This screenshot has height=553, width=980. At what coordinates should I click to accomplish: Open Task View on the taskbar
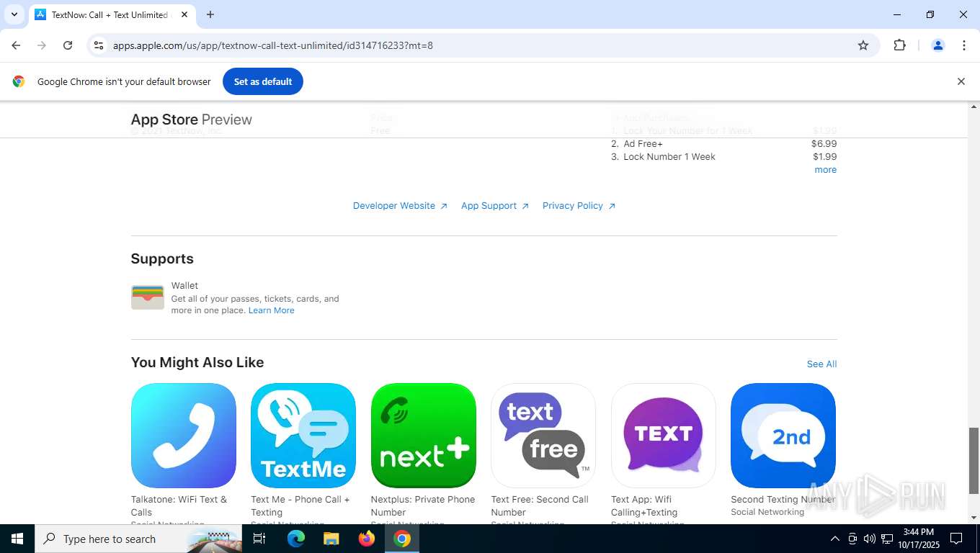click(259, 539)
